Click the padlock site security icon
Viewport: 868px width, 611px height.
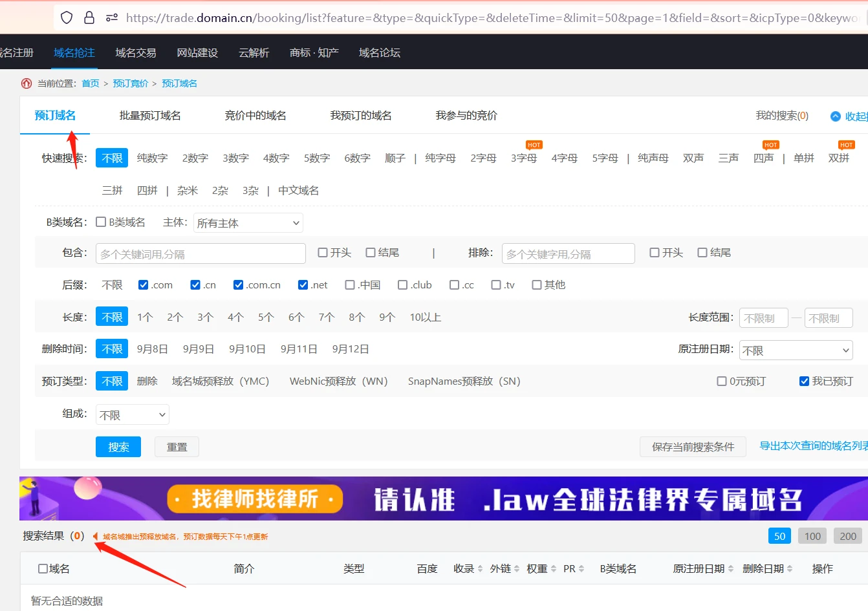click(89, 17)
